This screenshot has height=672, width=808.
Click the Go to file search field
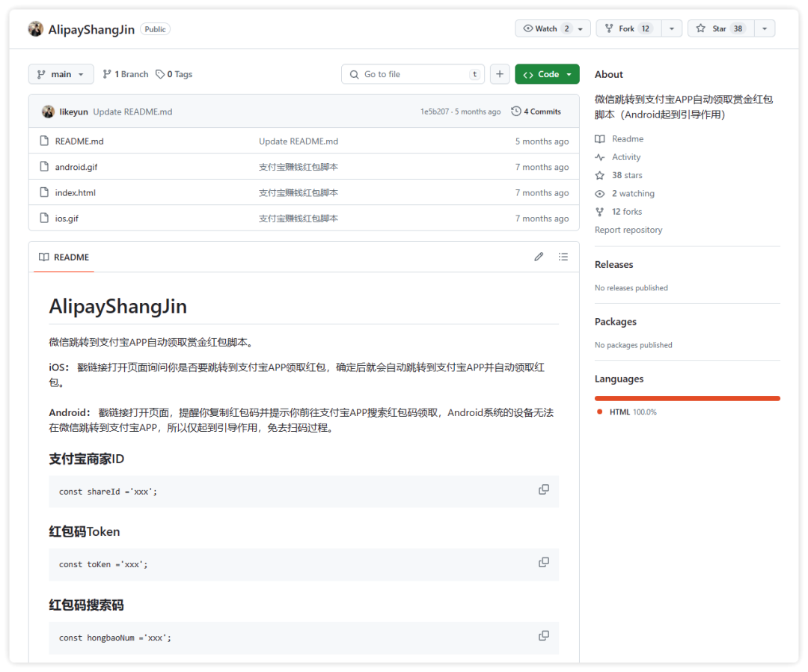(x=413, y=74)
